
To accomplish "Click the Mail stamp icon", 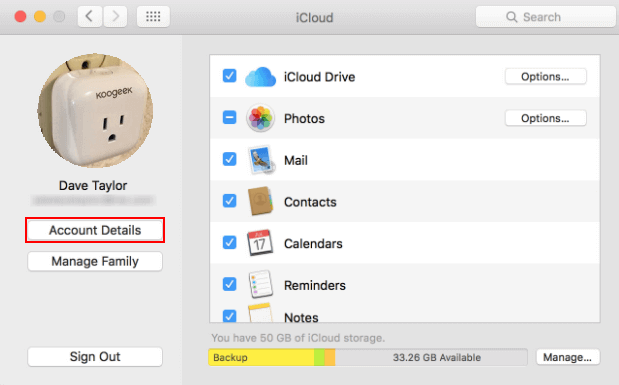I will 261,160.
